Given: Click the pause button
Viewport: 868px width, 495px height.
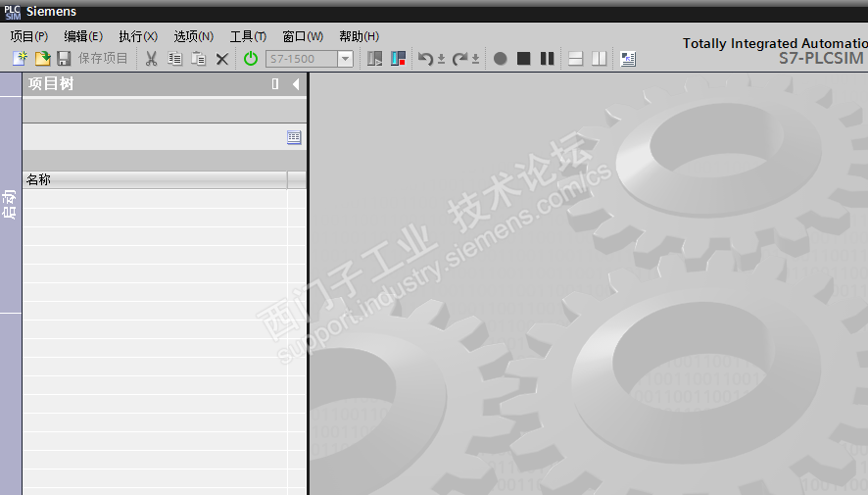Looking at the screenshot, I should (547, 58).
